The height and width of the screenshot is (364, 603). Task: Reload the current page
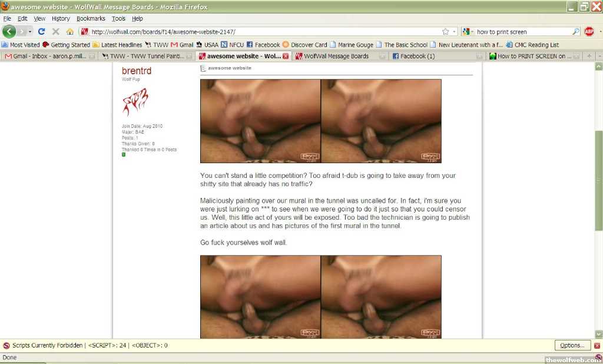tap(41, 32)
